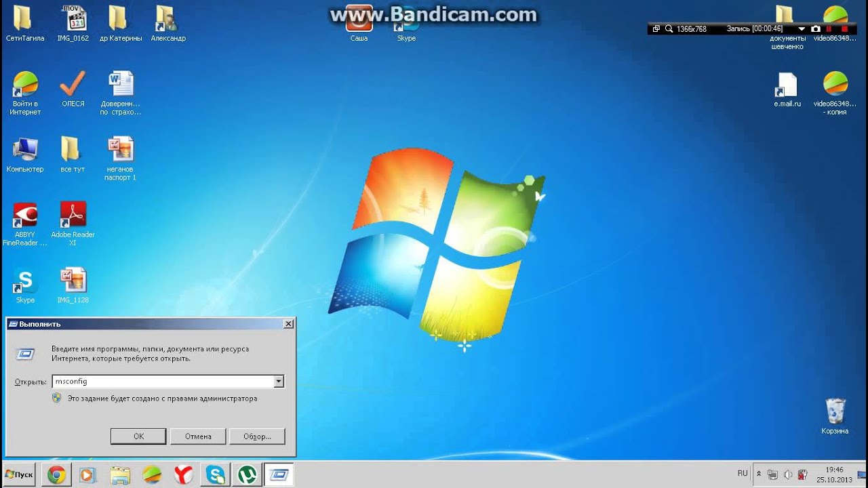Screen dimensions: 868x488
Task: Take a screenshot with Bandicam camera icon
Action: (x=816, y=29)
